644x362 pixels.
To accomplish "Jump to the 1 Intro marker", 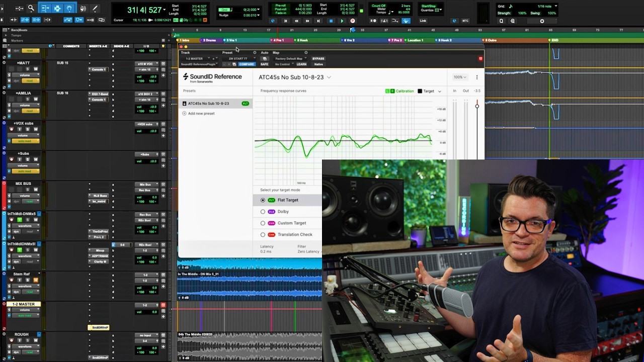I will pos(184,40).
